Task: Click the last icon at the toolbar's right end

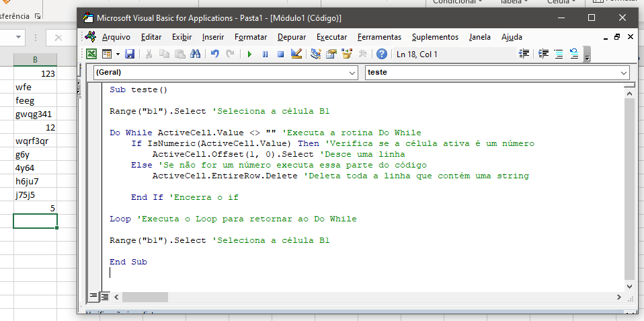Action: pos(574,54)
